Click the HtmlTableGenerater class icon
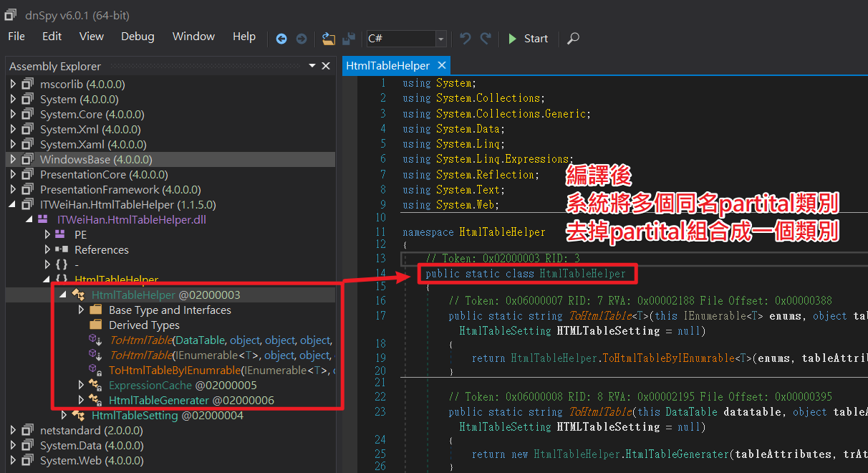Image resolution: width=868 pixels, height=473 pixels. [x=96, y=401]
